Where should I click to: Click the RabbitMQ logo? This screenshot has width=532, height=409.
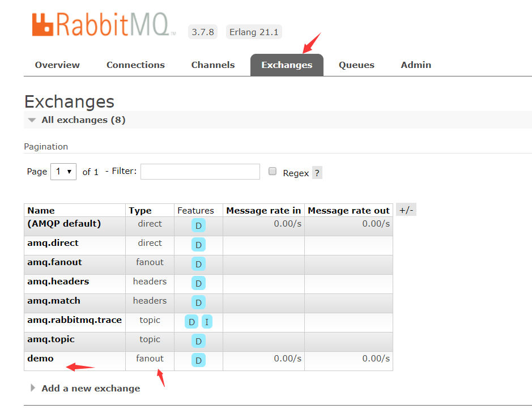click(104, 24)
